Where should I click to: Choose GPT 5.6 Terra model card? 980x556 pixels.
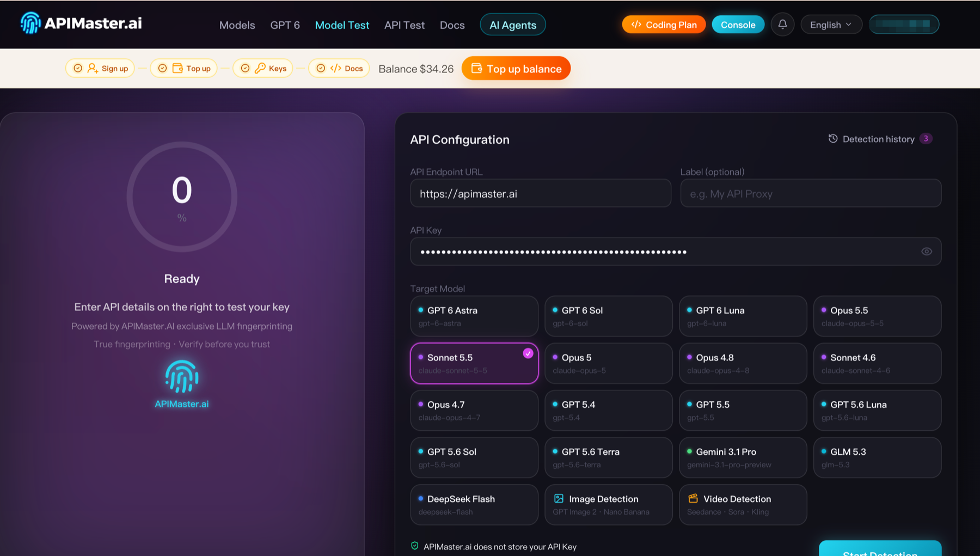coord(609,457)
